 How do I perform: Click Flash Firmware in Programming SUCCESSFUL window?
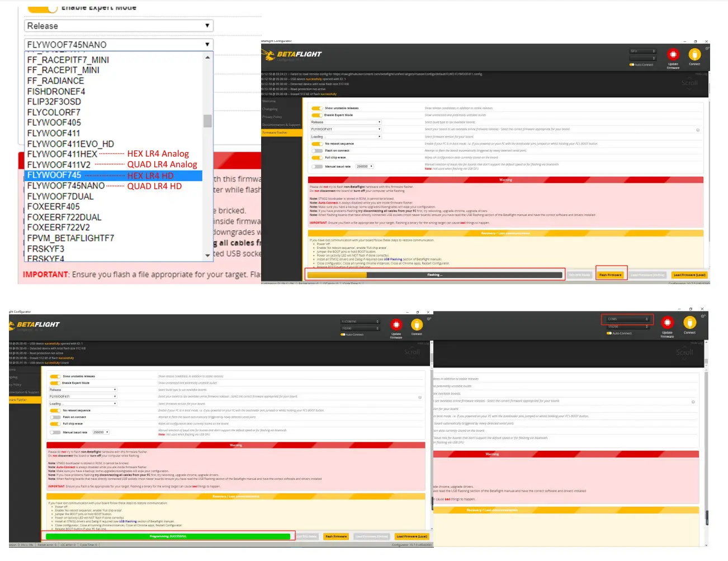336,536
